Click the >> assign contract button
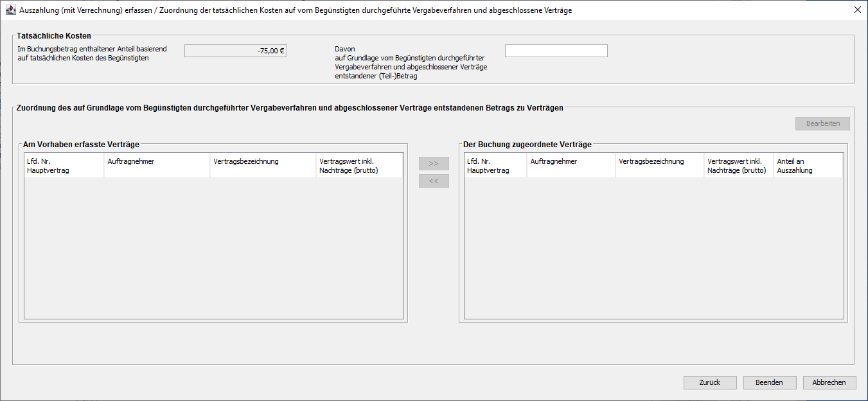The height and width of the screenshot is (401, 868). pyautogui.click(x=434, y=163)
